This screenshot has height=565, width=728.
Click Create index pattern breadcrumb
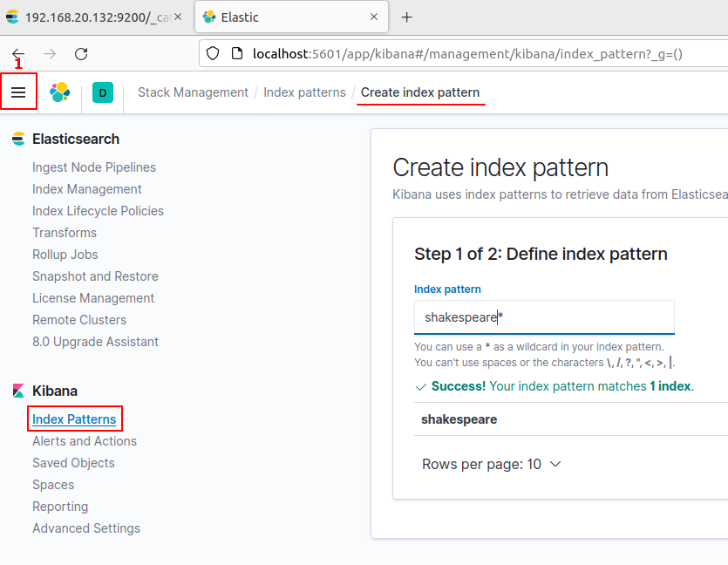pyautogui.click(x=420, y=92)
